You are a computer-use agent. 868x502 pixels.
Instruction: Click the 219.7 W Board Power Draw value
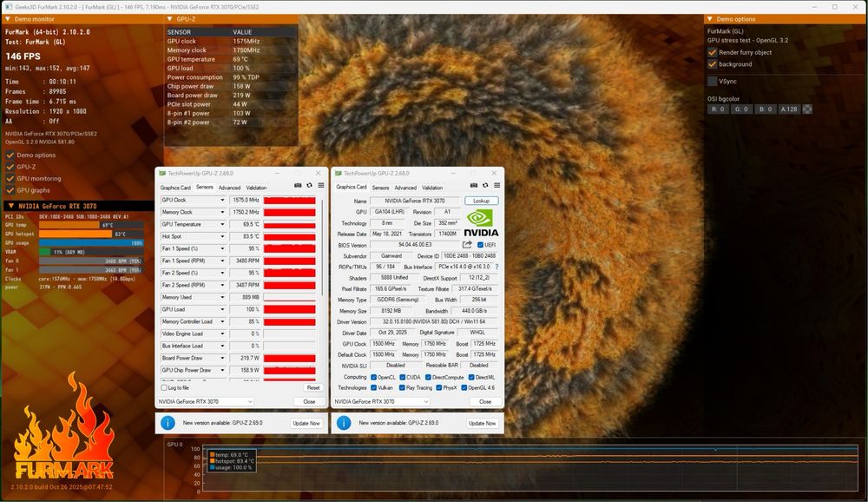click(245, 358)
